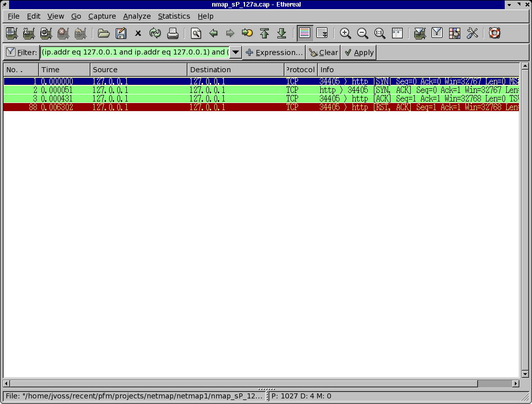This screenshot has width=532, height=404.
Task: Click vertical scrollbar down arrow
Action: 525,374
